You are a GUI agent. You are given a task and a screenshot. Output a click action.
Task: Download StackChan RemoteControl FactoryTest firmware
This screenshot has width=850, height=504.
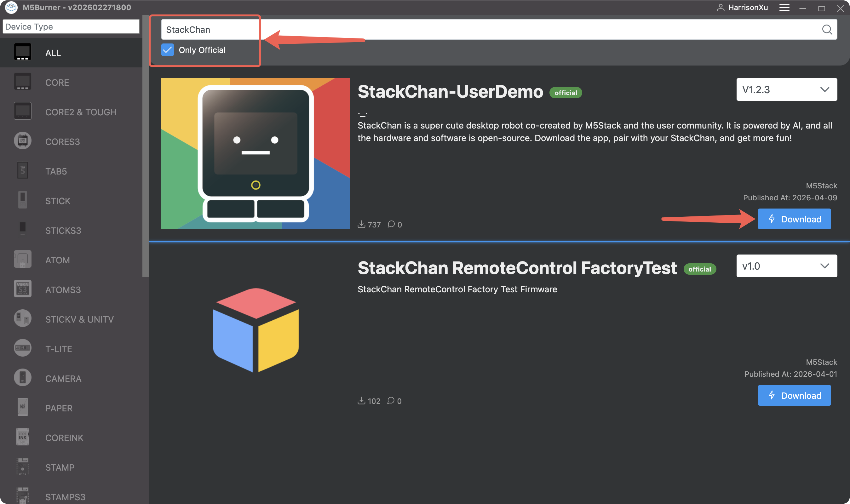[x=794, y=395]
